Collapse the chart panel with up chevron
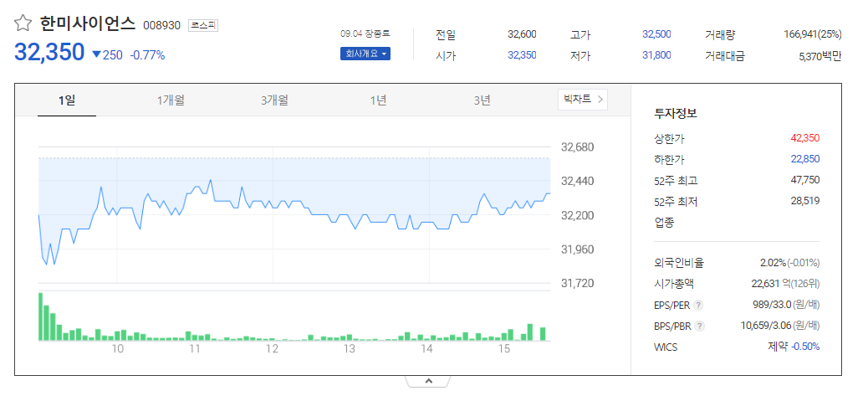Image resolution: width=868 pixels, height=396 pixels. coord(428,381)
